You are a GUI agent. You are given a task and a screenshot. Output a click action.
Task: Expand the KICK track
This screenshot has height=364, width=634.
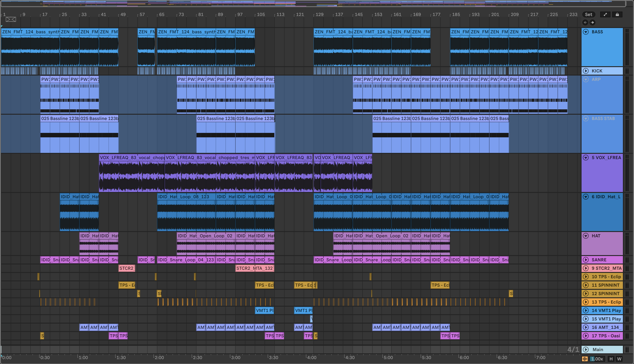586,71
